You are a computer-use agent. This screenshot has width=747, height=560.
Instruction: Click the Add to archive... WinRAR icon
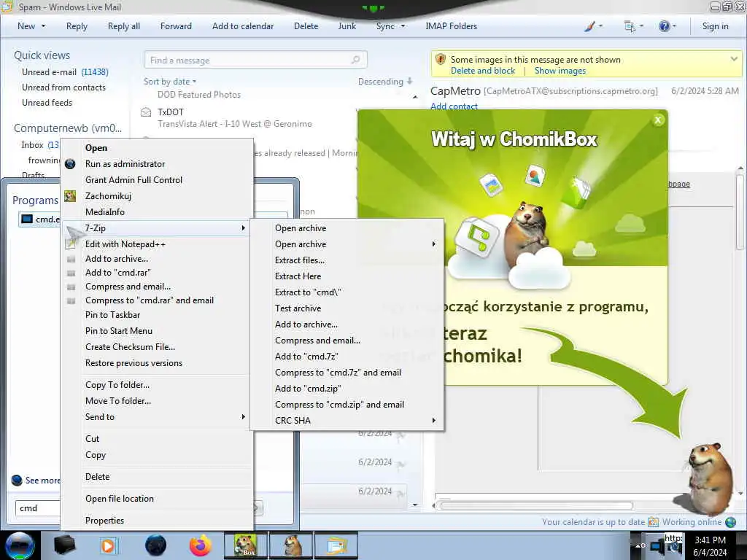pos(71,259)
